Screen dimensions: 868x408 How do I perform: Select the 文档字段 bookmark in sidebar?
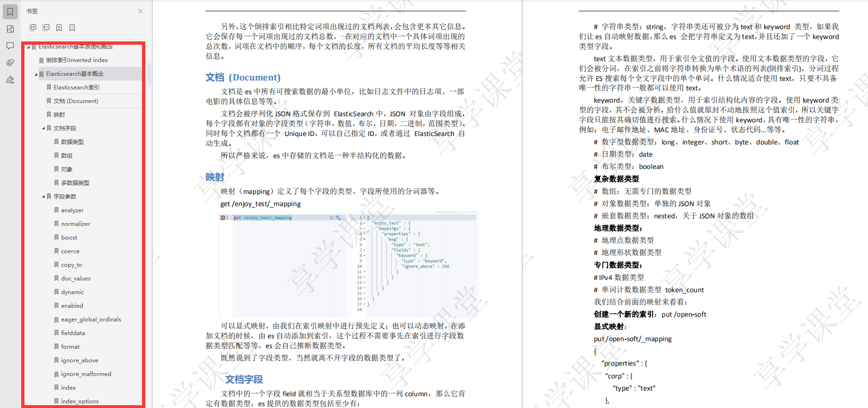point(65,128)
